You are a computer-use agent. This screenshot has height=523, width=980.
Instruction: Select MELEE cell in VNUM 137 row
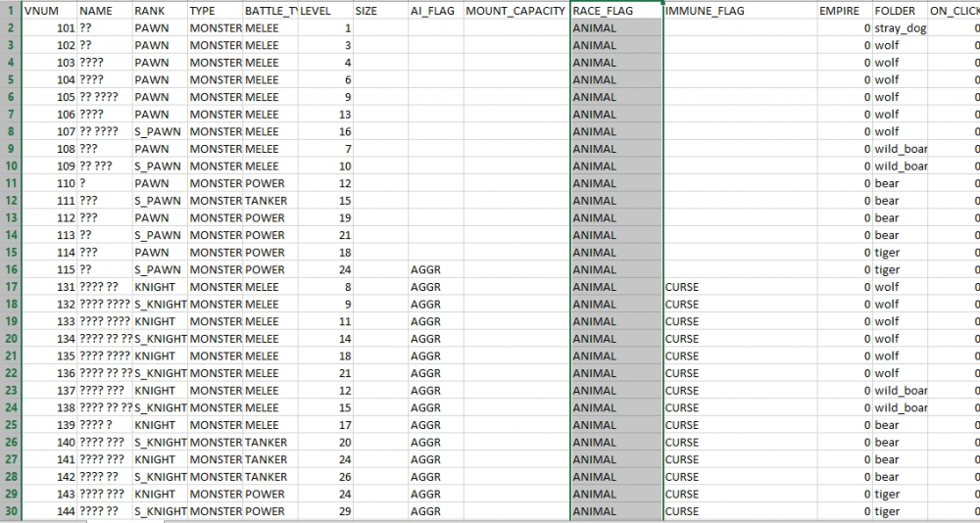[x=270, y=391]
